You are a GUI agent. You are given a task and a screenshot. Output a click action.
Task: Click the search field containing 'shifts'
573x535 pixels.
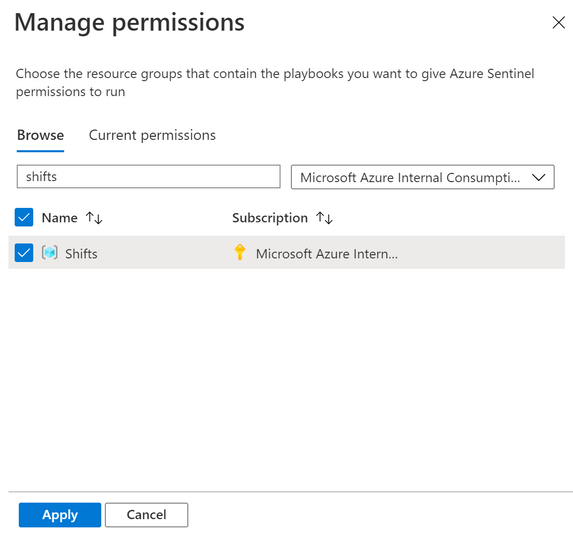(x=149, y=177)
